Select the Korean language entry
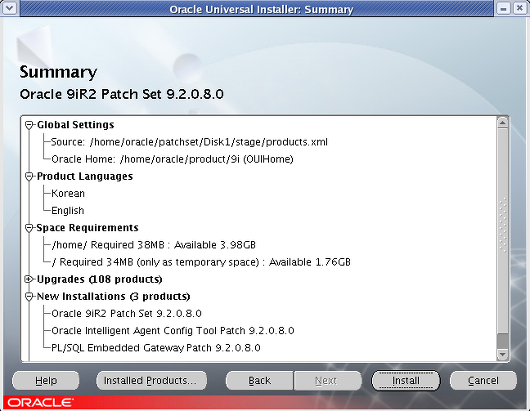 tap(68, 194)
